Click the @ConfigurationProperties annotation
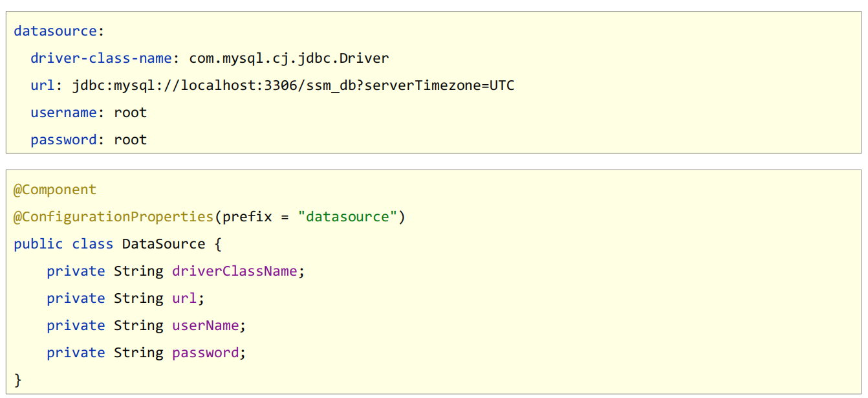 pos(113,217)
